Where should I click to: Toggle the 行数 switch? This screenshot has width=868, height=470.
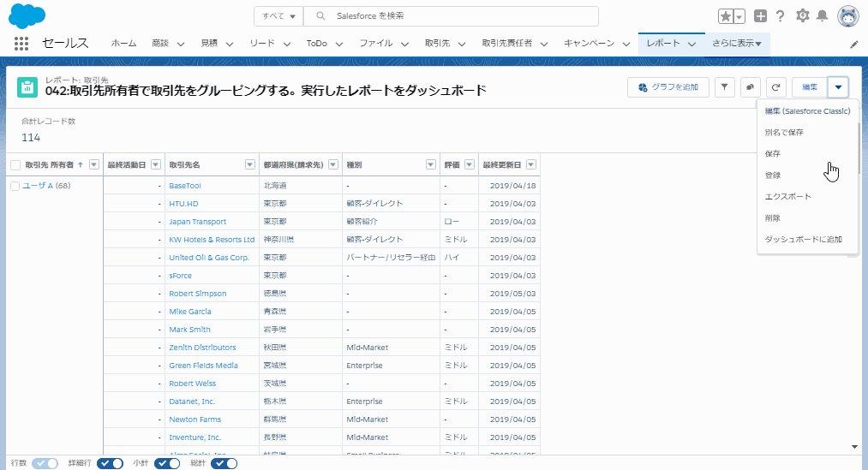(45, 463)
